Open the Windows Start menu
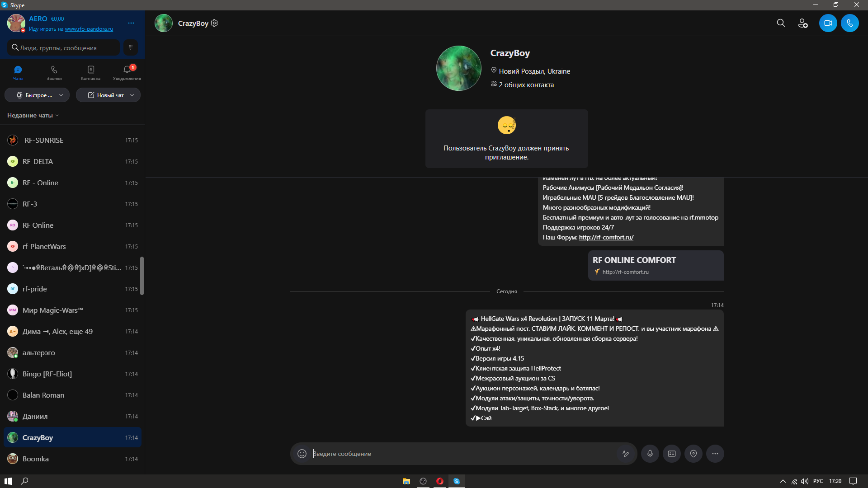 (x=8, y=481)
